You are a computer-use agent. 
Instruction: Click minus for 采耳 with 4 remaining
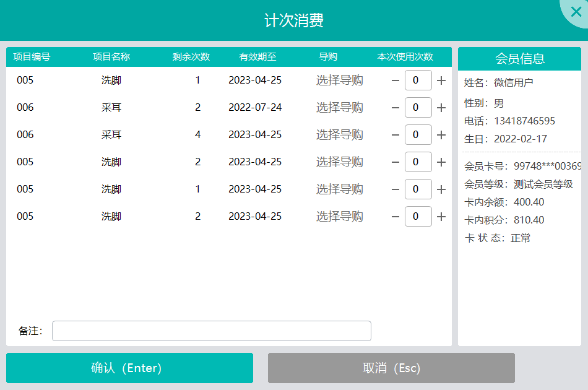(x=396, y=135)
